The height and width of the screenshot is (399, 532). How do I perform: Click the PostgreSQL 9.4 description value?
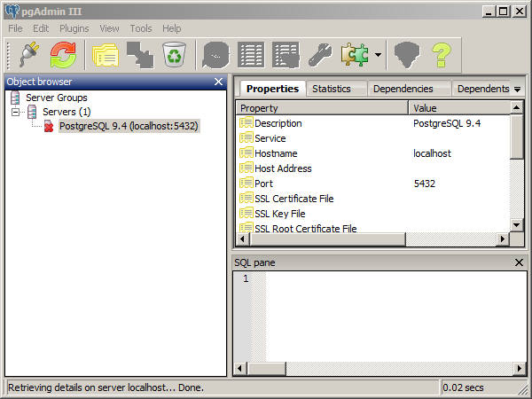tap(447, 123)
